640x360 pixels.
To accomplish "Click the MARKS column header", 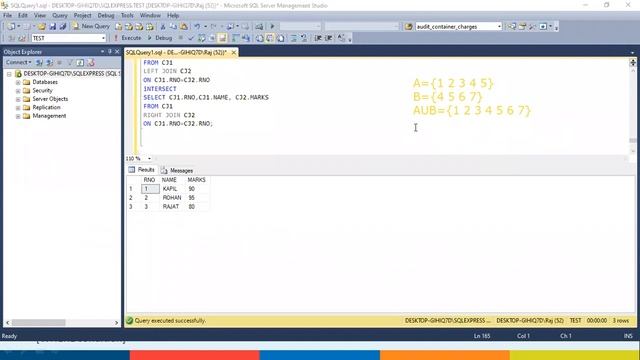I will tap(196, 180).
